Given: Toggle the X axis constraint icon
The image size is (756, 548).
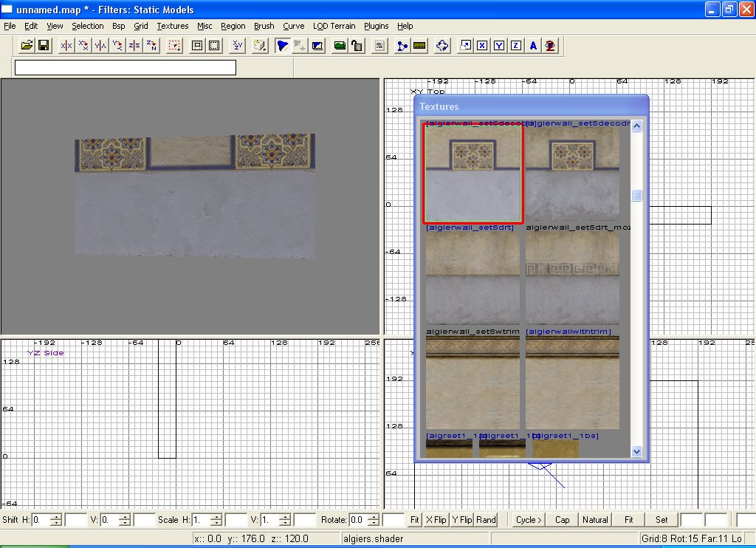Looking at the screenshot, I should coord(482,46).
